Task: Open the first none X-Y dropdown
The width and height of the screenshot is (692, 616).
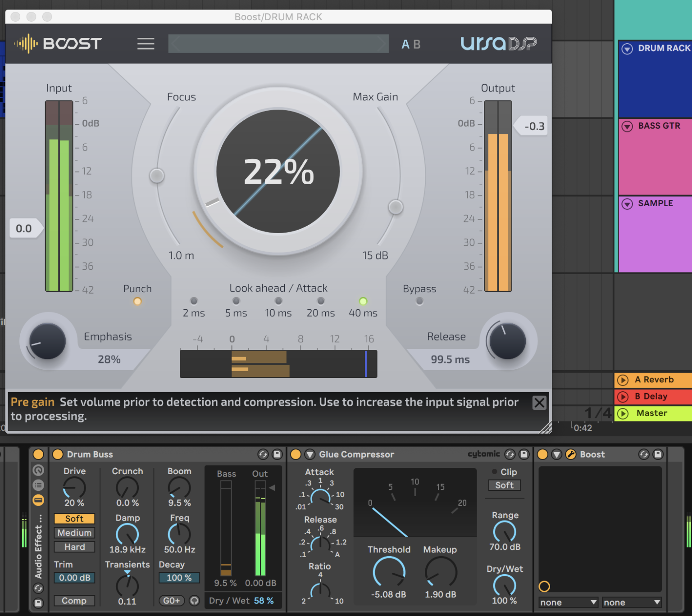Action: 569,602
